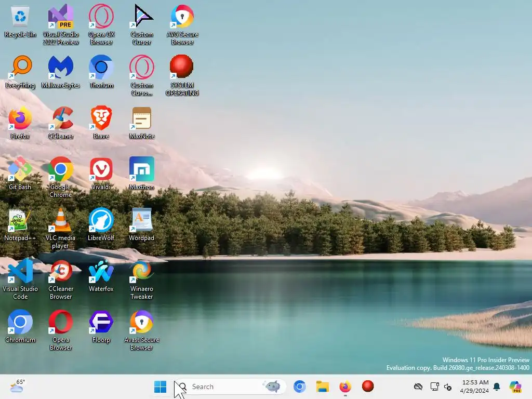Click the taskbar Search box
532x399 pixels.
click(230, 387)
